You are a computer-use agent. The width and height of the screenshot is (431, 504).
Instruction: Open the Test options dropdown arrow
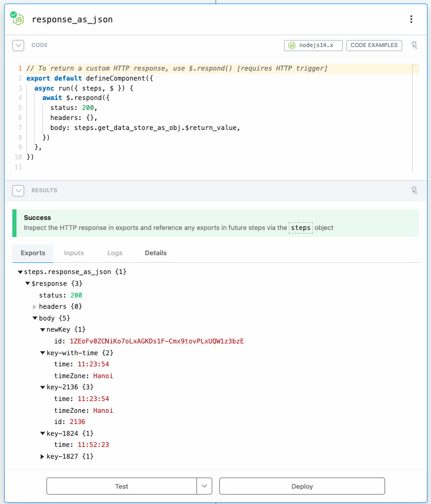pos(204,486)
